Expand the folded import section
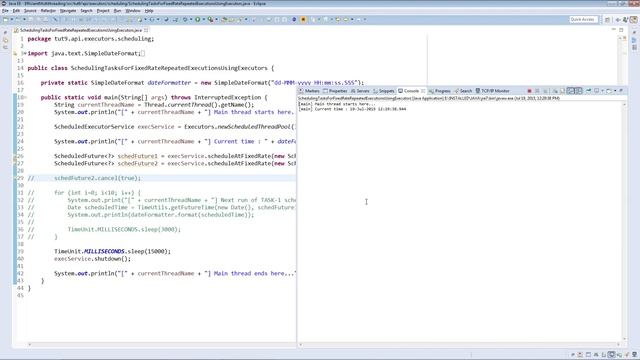Image resolution: width=640 pixels, height=360 pixels. click(24, 53)
